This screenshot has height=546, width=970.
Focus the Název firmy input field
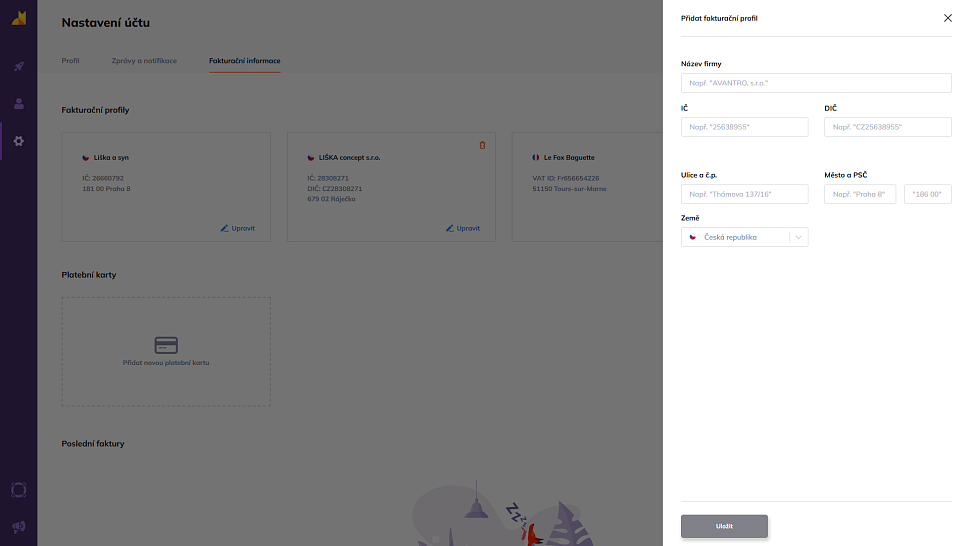[x=816, y=83]
